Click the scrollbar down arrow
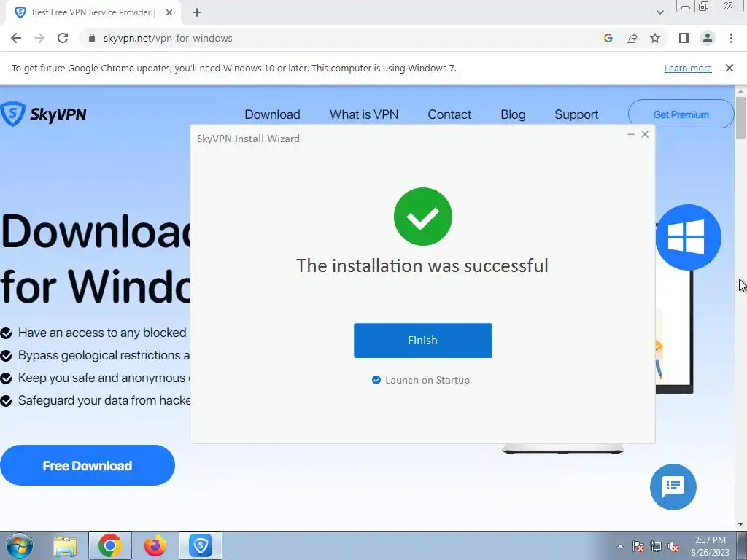This screenshot has height=560, width=747. [x=740, y=525]
